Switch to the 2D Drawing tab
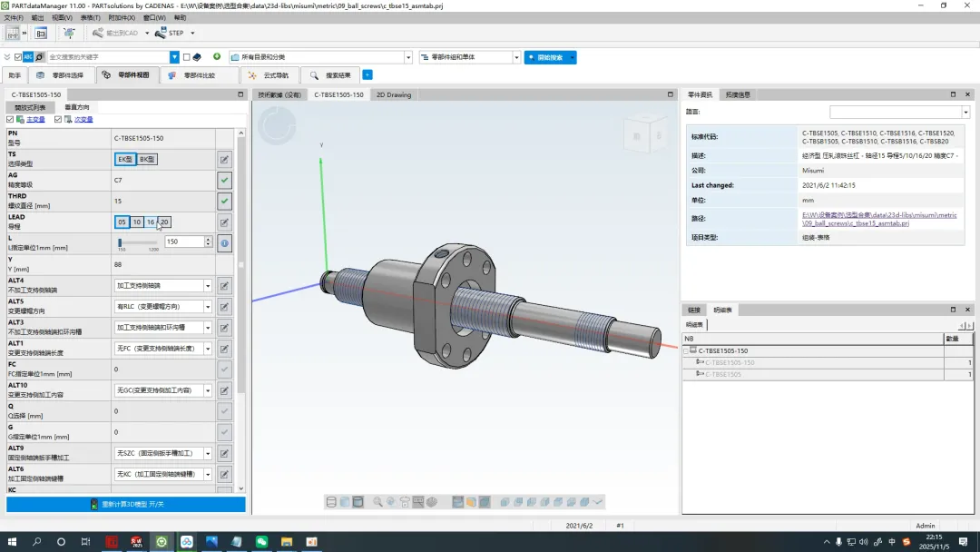980x552 pixels. coord(393,94)
